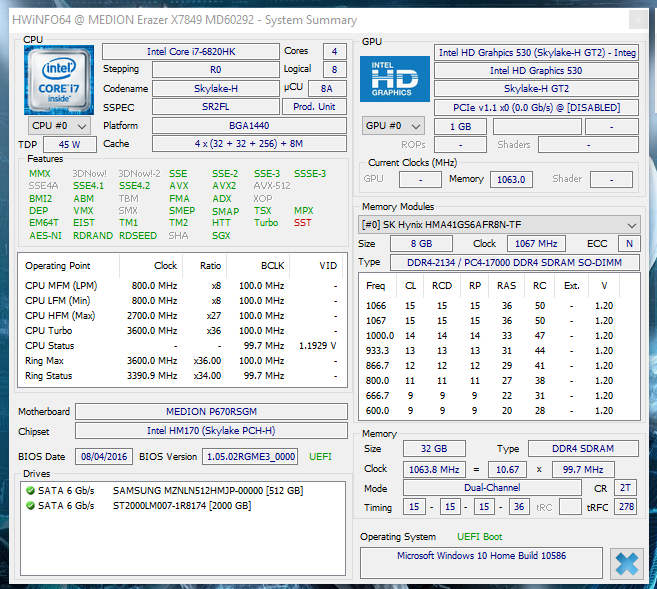Click the Intel Core i7-6820HK name field
Image resolution: width=657 pixels, height=589 pixels.
coord(190,51)
